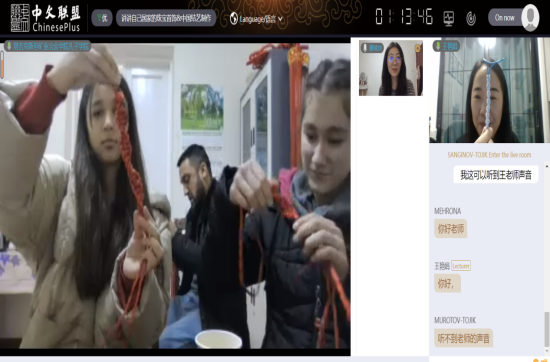The height and width of the screenshot is (362, 550).
Task: Click the course title pill in header
Action: [166, 18]
